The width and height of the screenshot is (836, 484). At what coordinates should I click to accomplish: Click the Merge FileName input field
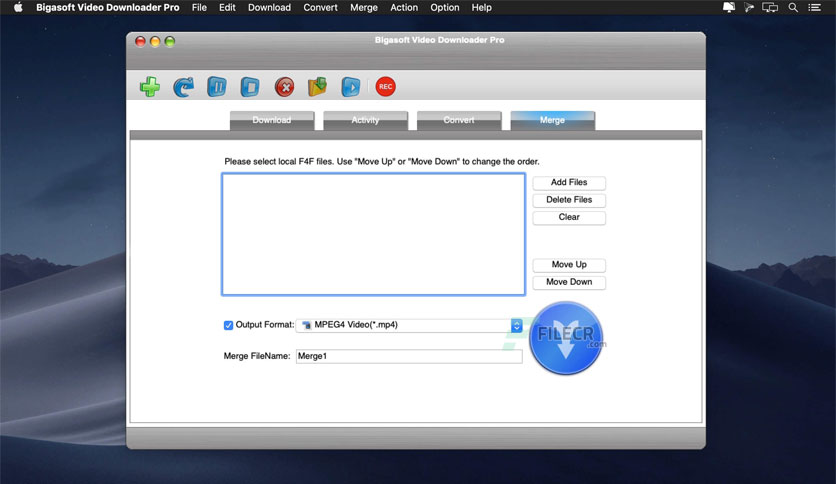tap(409, 356)
